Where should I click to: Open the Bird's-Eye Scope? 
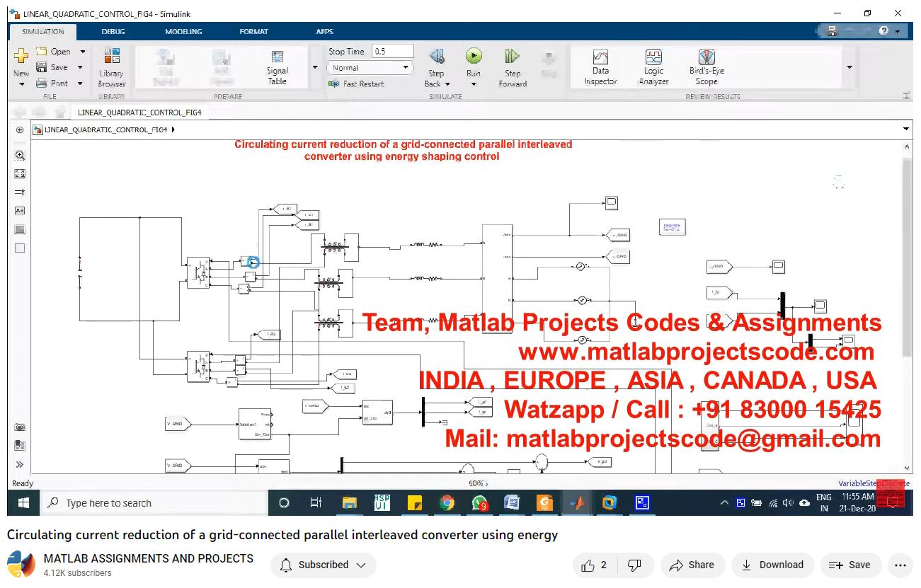pyautogui.click(x=707, y=67)
